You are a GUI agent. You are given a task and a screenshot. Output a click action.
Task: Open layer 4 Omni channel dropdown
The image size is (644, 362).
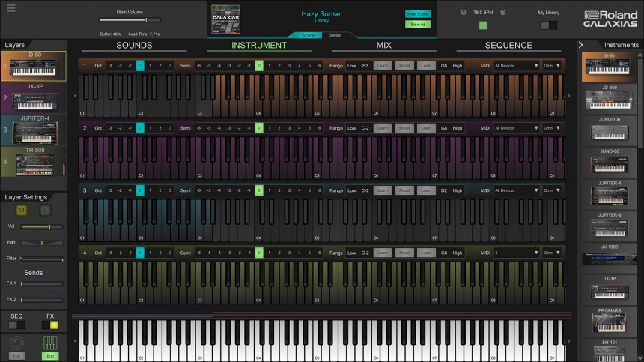click(552, 253)
